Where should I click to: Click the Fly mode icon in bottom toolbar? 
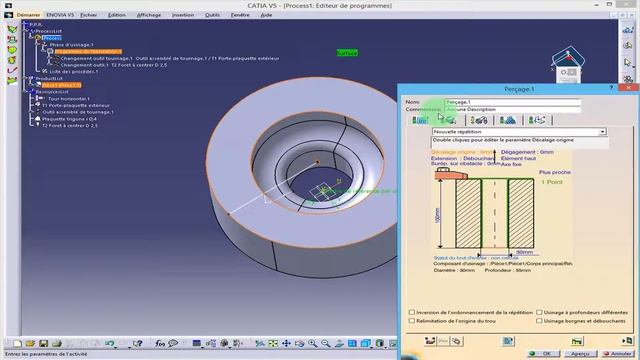point(260,344)
